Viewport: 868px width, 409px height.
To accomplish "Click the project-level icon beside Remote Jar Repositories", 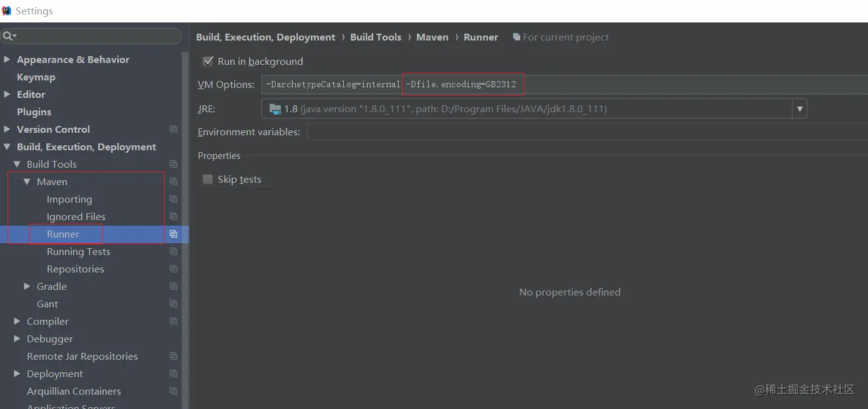I will tap(173, 356).
